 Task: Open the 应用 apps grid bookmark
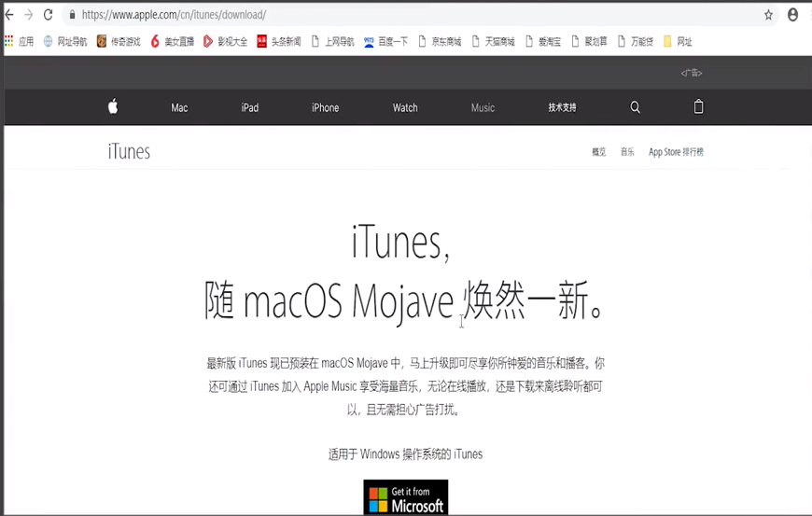click(19, 42)
